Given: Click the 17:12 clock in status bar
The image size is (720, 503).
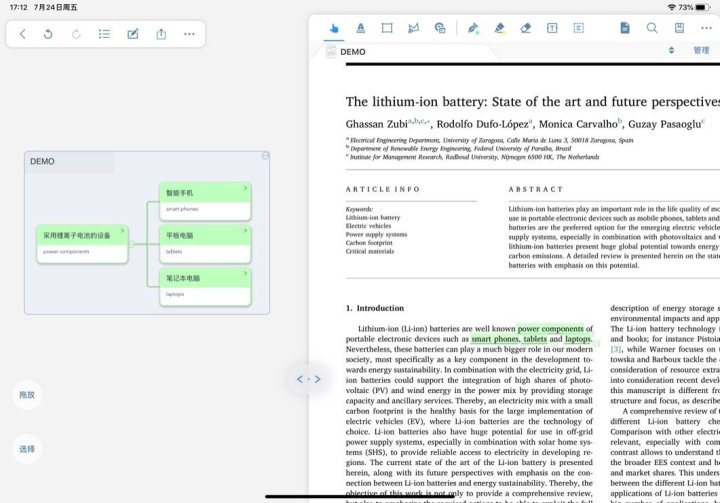Looking at the screenshot, I should point(18,7).
